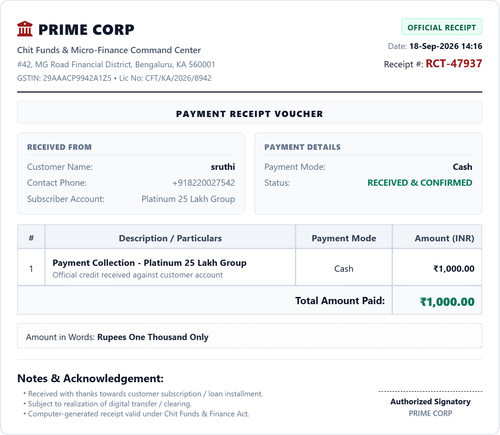The image size is (500, 435).
Task: Click contact phone +918220027542
Action: point(204,183)
